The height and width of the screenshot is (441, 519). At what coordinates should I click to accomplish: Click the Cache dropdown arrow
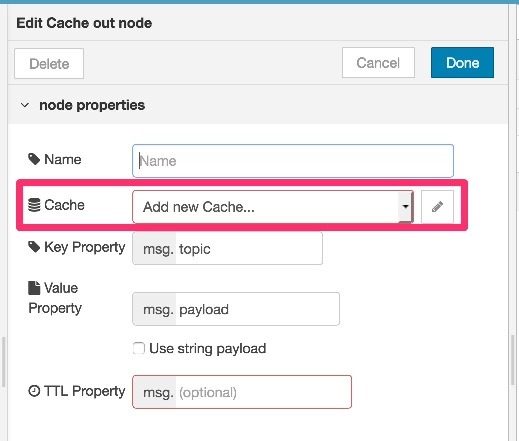(x=405, y=207)
